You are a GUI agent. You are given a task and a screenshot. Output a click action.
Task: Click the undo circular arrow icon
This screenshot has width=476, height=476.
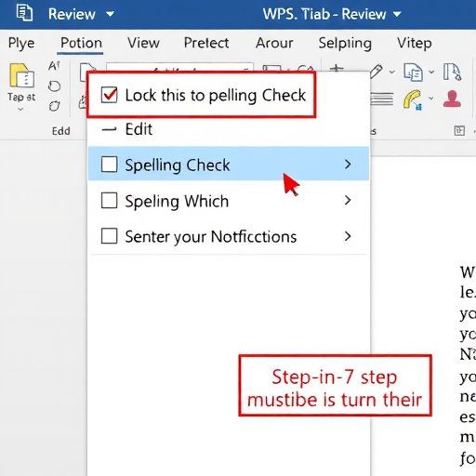tap(54, 86)
